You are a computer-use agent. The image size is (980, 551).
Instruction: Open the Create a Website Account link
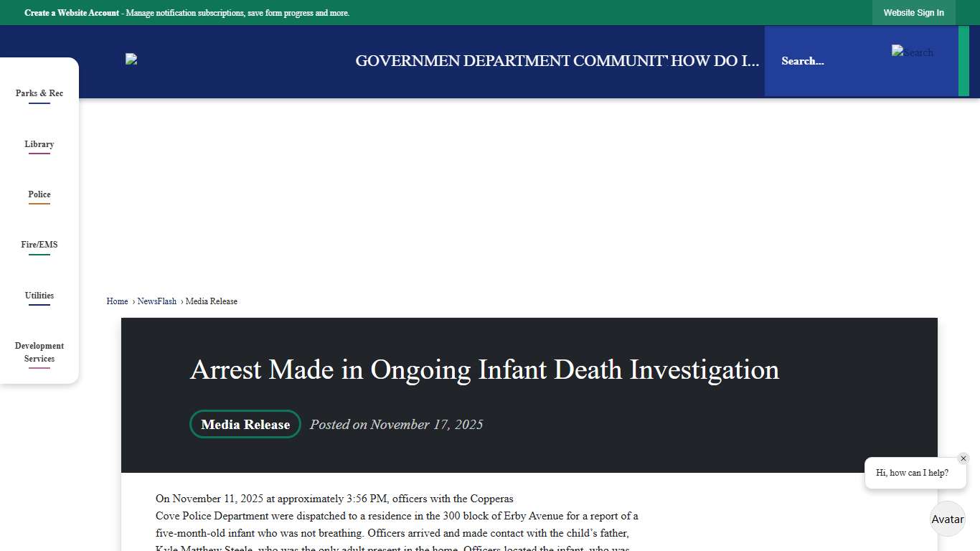[x=71, y=12]
